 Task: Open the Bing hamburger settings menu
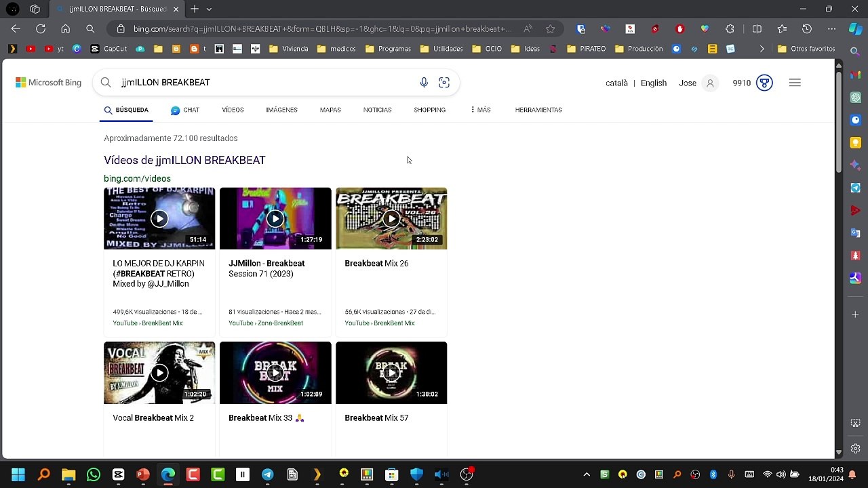795,83
